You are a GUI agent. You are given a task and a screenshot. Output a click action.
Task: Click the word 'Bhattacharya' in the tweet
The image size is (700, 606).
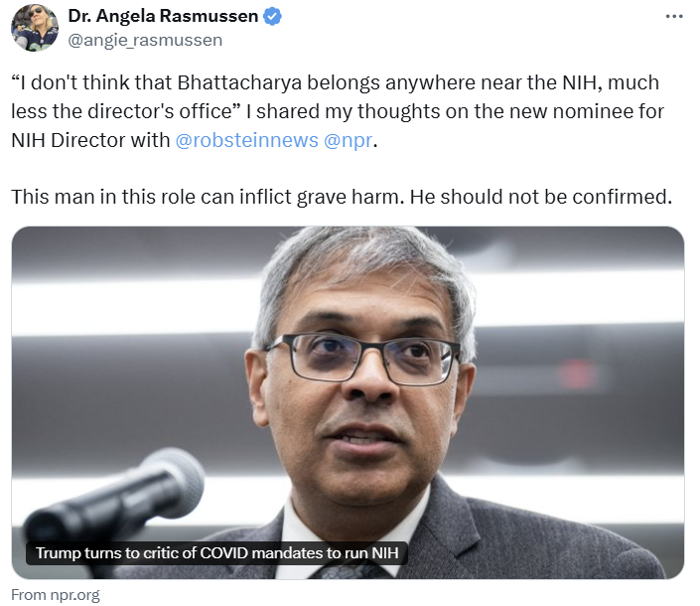(239, 83)
